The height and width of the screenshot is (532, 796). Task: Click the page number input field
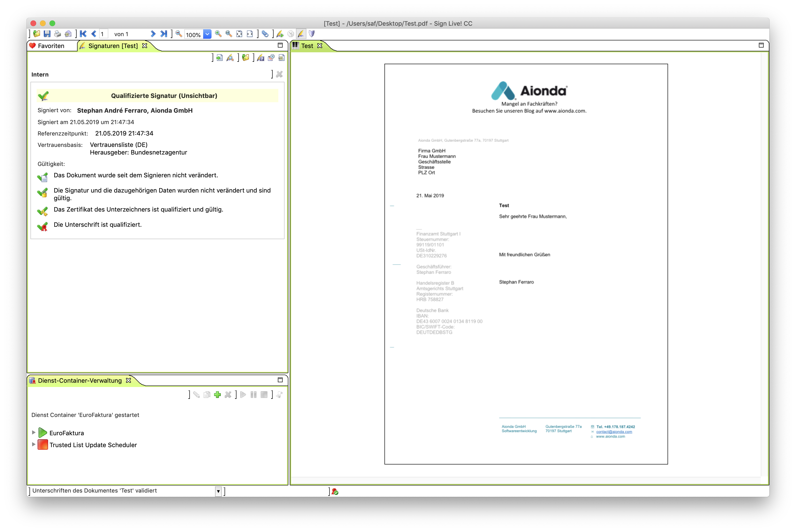pyautogui.click(x=104, y=34)
